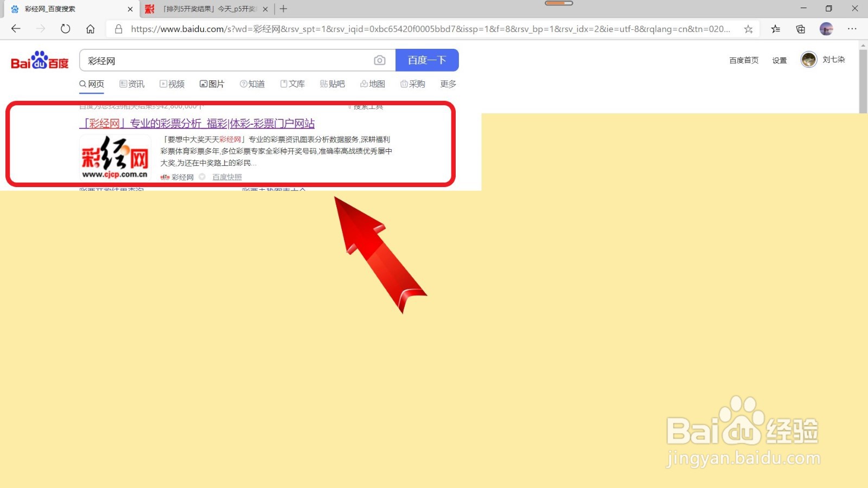
Task: Minimize the browser window
Action: pos(803,9)
